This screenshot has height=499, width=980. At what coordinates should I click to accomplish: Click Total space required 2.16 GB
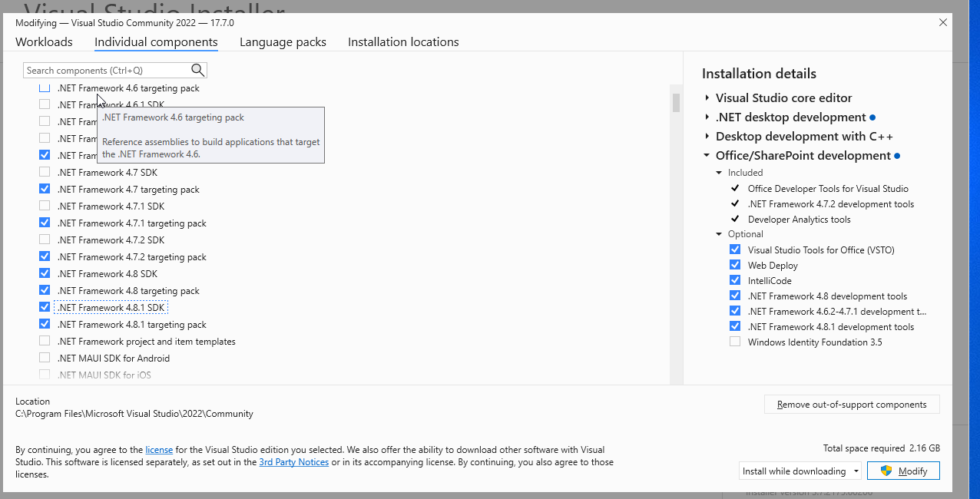point(882,448)
